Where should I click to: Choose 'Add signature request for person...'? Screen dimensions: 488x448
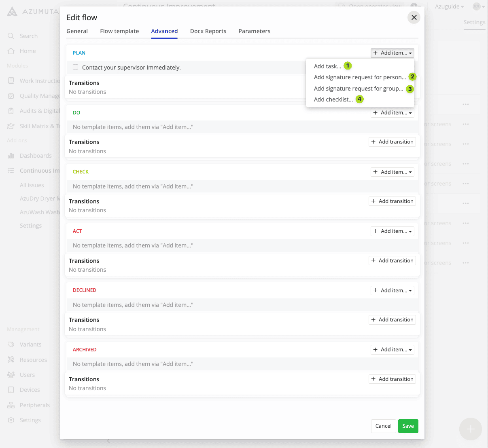click(x=359, y=77)
